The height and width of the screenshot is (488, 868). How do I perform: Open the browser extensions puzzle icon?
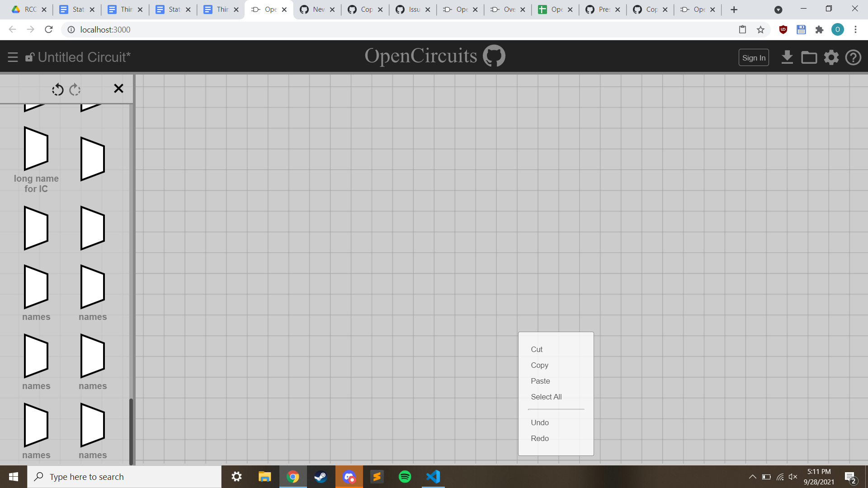point(820,29)
